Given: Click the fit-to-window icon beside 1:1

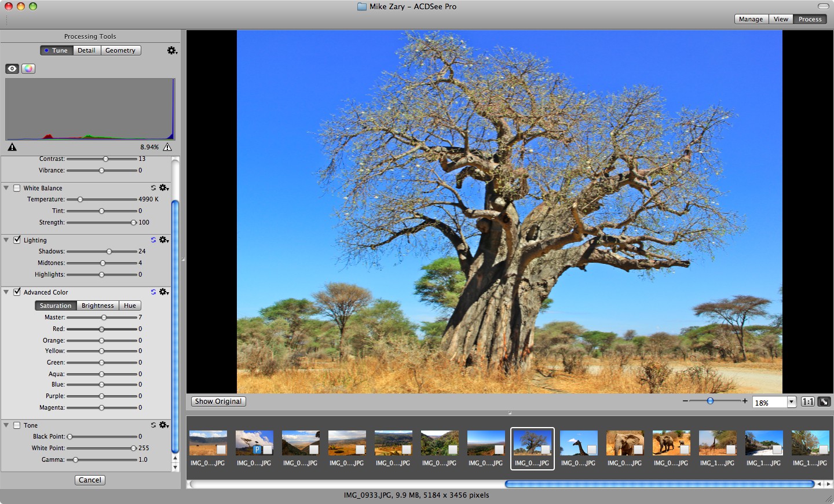Looking at the screenshot, I should click(x=823, y=401).
